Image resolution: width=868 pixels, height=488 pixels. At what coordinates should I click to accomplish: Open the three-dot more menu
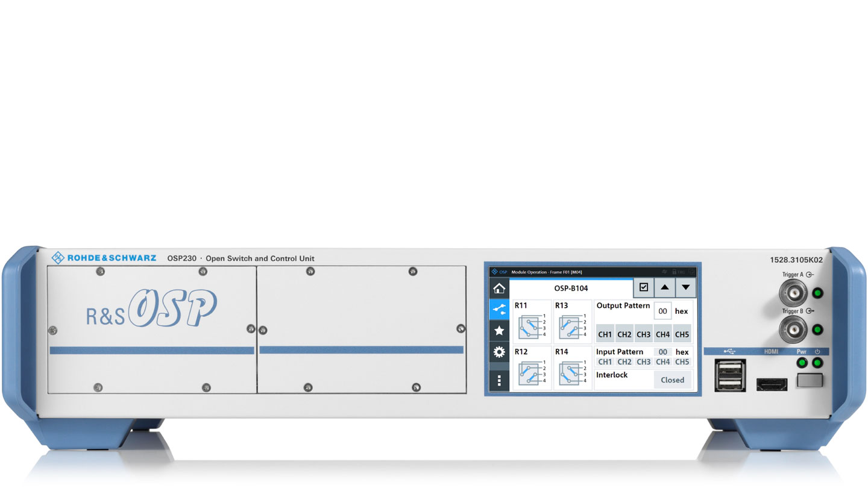pyautogui.click(x=499, y=380)
